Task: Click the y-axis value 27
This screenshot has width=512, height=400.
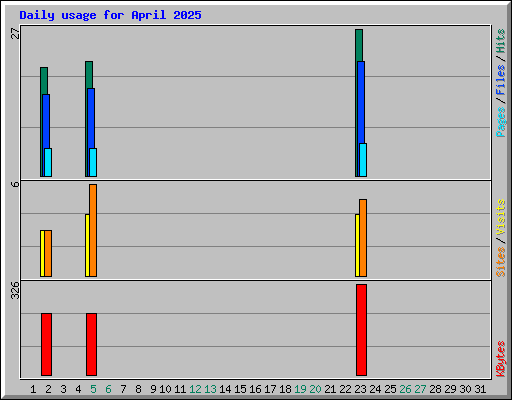Action: tap(15, 33)
